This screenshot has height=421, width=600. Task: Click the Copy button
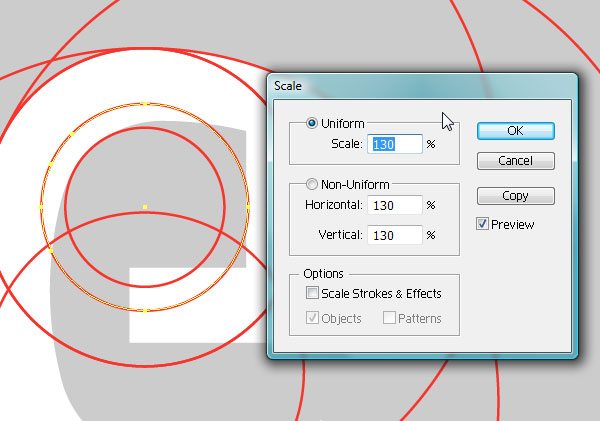click(x=515, y=196)
